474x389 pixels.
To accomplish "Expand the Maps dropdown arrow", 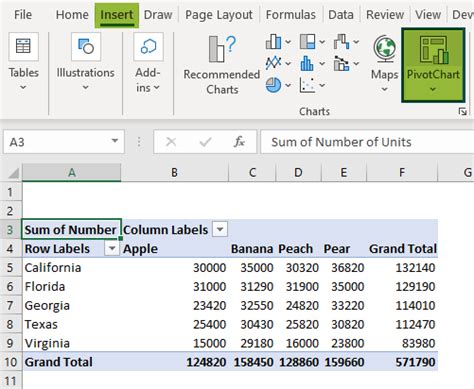I will (x=384, y=89).
